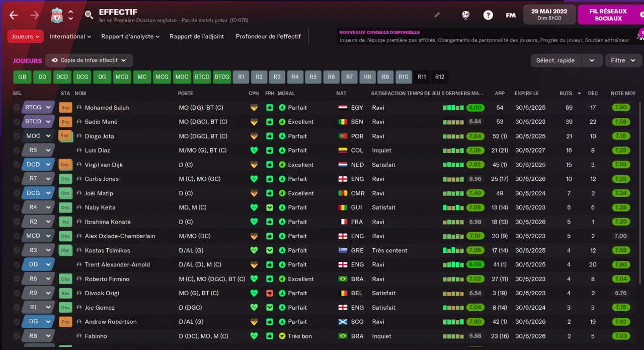Select Fabinho's row checkbox

(x=17, y=336)
